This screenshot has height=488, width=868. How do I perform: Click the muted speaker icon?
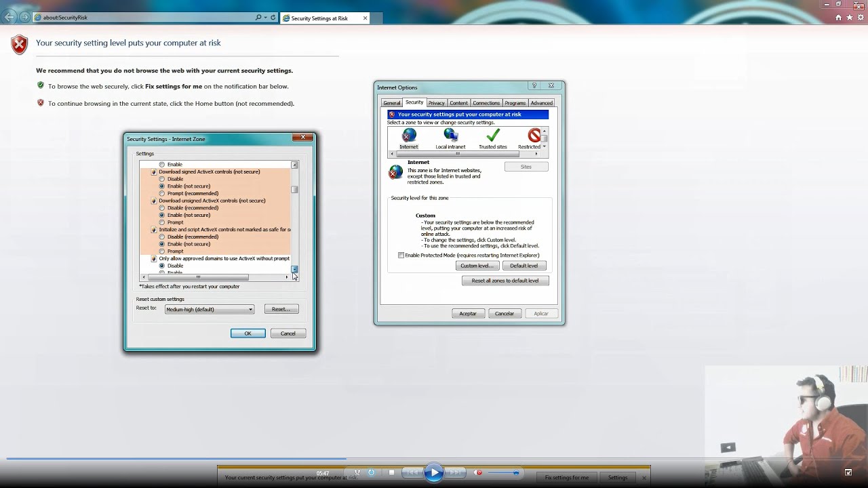[x=479, y=472]
